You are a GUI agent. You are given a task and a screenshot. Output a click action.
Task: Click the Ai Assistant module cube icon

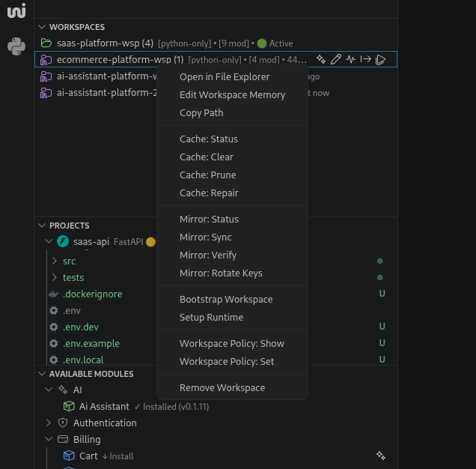click(x=69, y=406)
